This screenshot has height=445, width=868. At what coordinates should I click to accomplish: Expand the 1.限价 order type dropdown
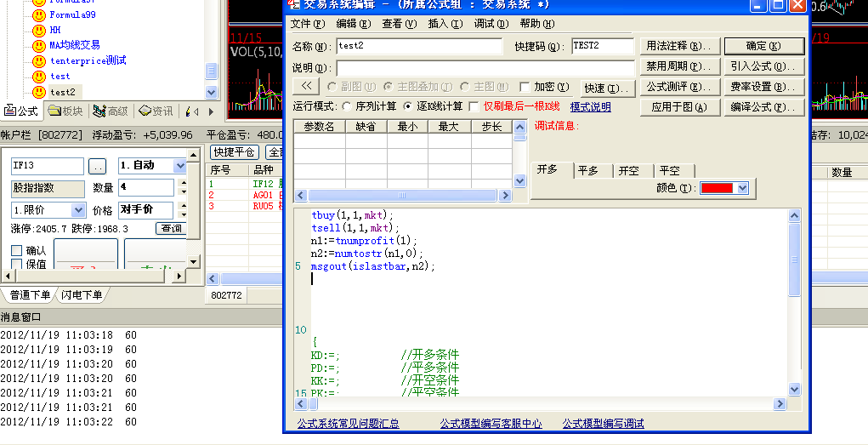(x=78, y=210)
